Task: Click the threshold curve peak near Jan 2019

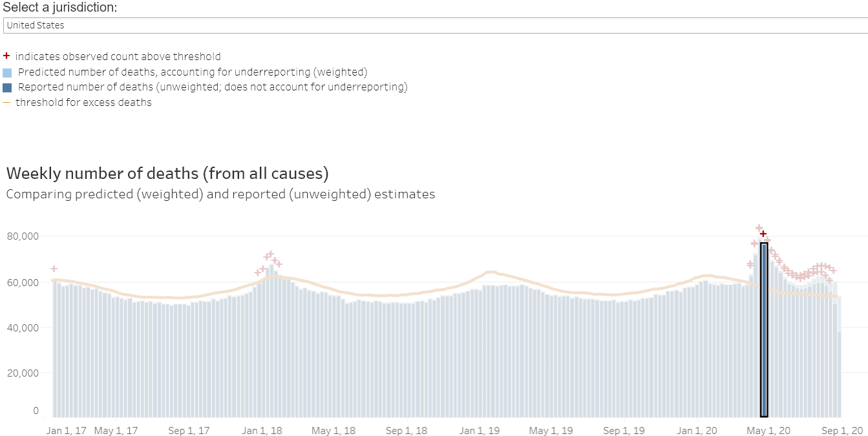Action: coord(490,272)
